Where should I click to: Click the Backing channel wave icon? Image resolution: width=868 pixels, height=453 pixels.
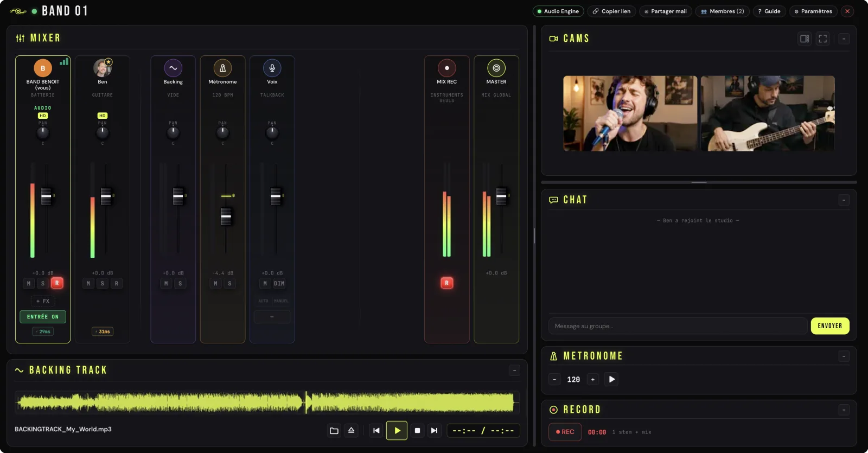coord(173,68)
